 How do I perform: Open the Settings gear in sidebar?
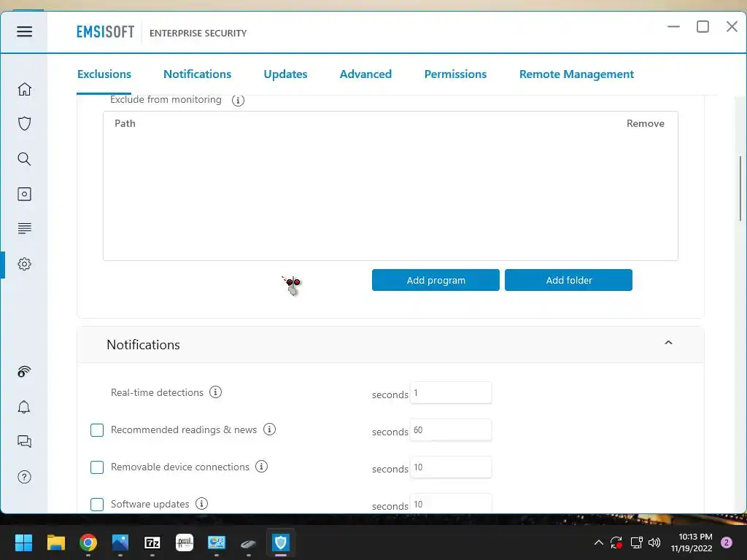click(x=24, y=264)
